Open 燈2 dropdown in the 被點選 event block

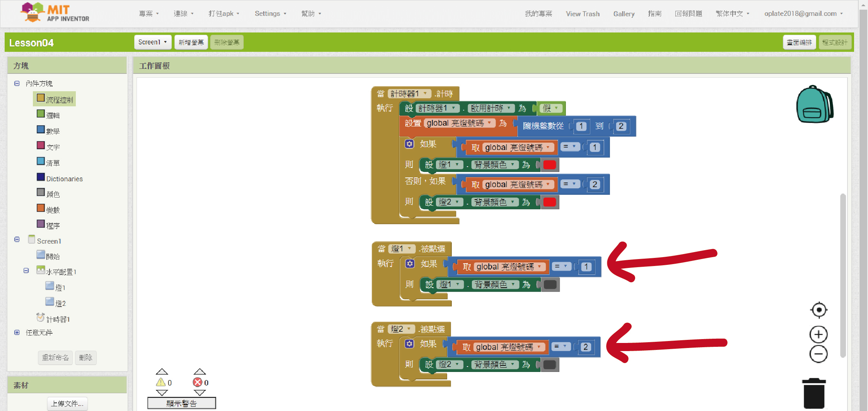pos(401,329)
